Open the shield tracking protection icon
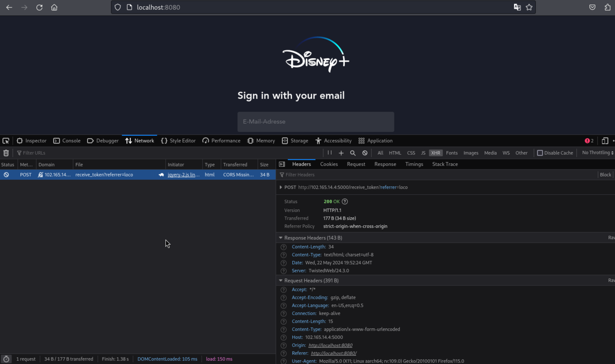This screenshot has height=364, width=615. click(x=118, y=7)
